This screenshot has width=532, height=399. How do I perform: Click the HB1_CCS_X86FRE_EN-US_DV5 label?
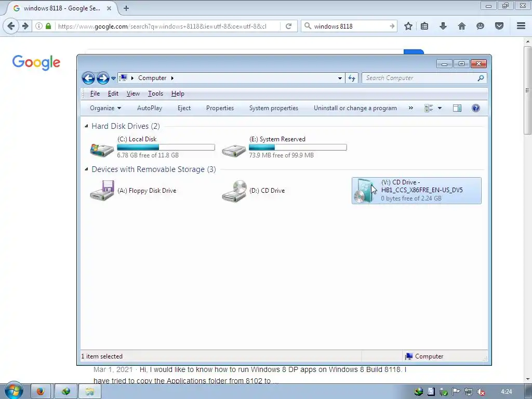[422, 190]
